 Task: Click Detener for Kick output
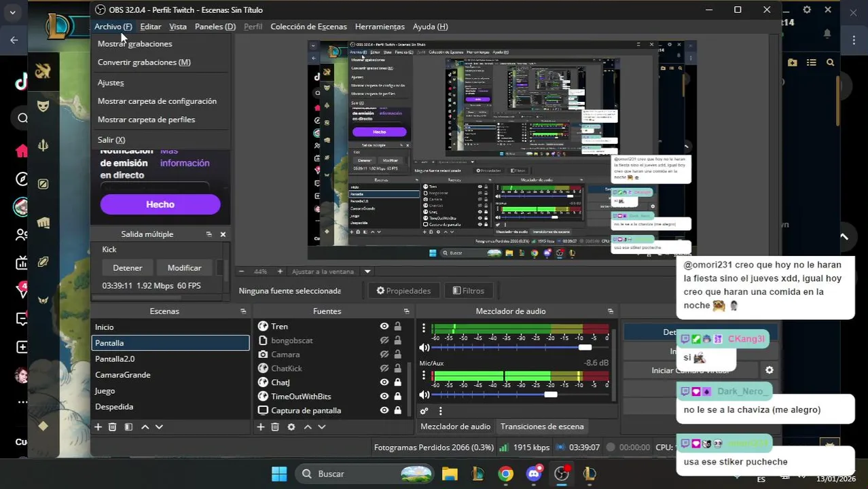coord(128,268)
